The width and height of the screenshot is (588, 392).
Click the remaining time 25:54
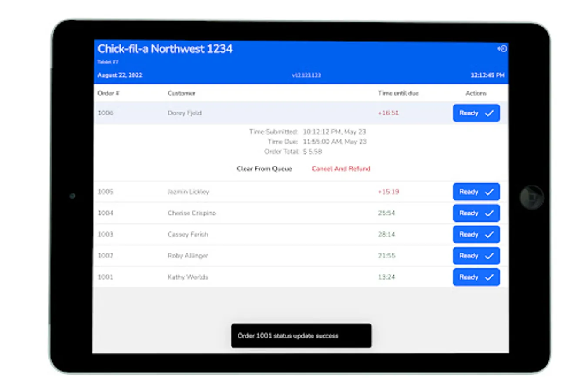pyautogui.click(x=386, y=213)
